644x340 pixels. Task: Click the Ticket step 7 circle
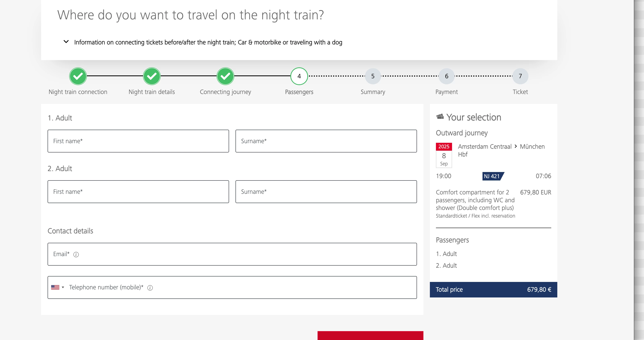coord(520,76)
